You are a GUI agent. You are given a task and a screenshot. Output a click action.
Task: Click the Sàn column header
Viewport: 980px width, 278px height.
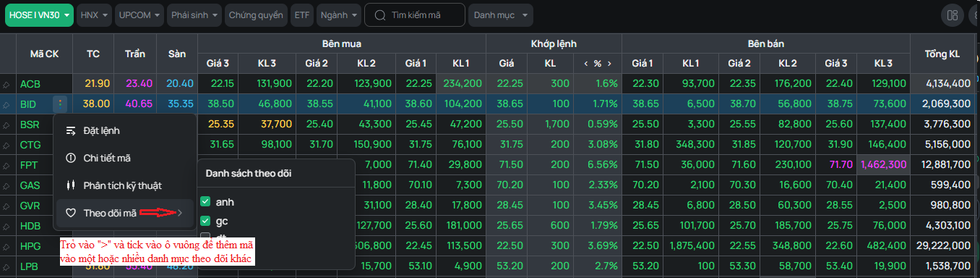pyautogui.click(x=177, y=54)
